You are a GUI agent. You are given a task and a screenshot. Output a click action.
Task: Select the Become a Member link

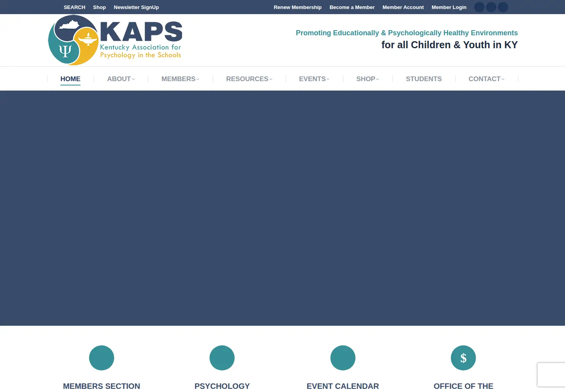coord(352,7)
